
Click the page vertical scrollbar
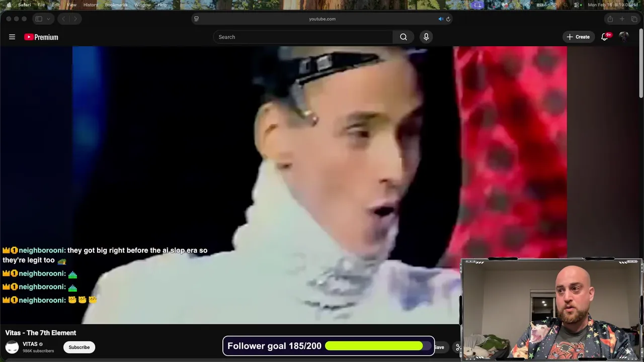[x=641, y=63]
